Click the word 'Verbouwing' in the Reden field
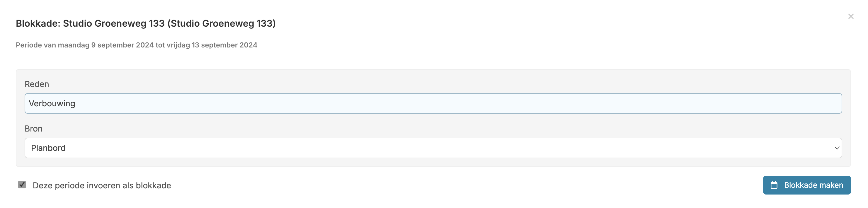868x208 pixels. click(52, 103)
